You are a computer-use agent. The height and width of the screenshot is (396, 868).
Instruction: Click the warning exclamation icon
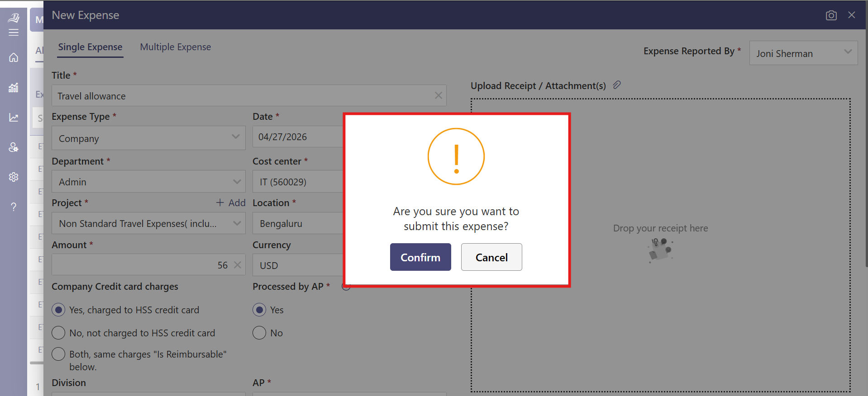tap(456, 156)
